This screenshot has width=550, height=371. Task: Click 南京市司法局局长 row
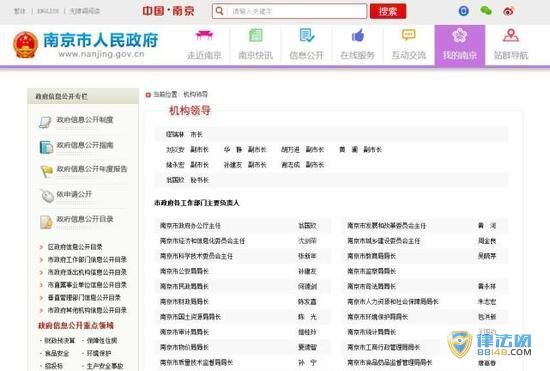click(424, 286)
